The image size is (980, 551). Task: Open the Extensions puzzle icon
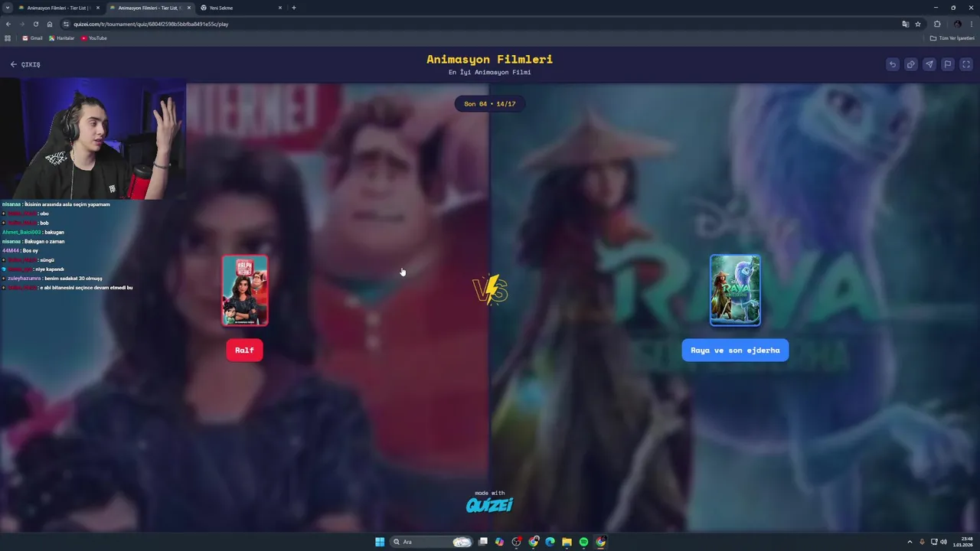pyautogui.click(x=937, y=24)
